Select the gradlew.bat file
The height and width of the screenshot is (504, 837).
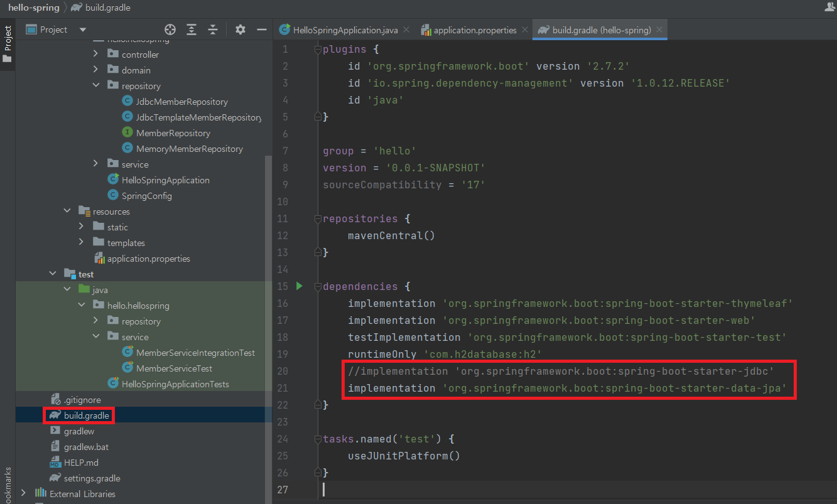point(87,447)
